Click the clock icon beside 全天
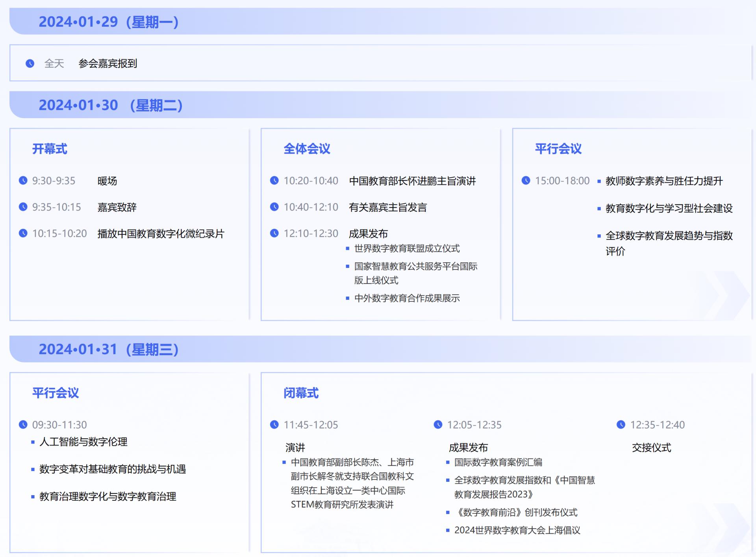 pyautogui.click(x=30, y=63)
